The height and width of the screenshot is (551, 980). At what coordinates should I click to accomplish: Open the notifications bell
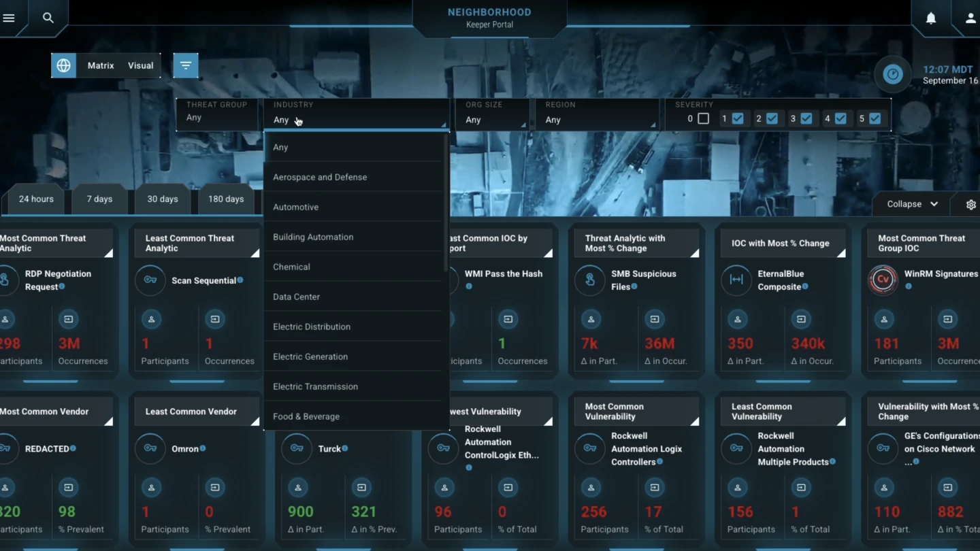click(x=930, y=18)
